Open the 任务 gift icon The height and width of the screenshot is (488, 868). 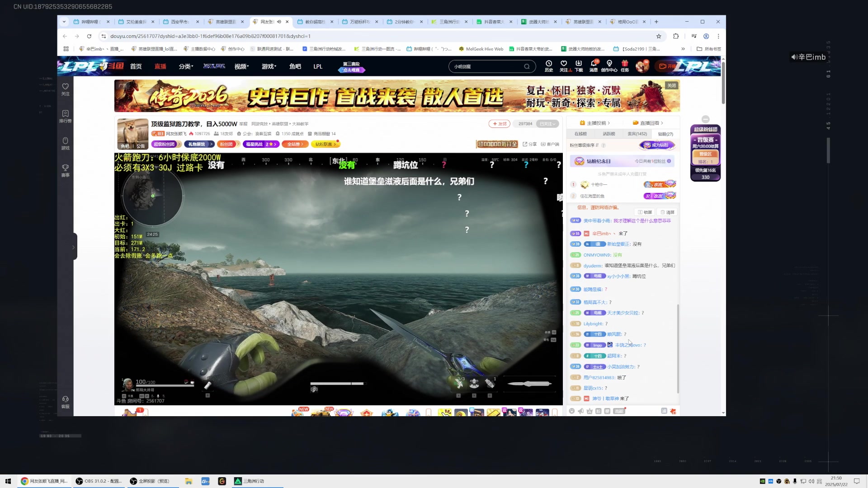point(625,66)
